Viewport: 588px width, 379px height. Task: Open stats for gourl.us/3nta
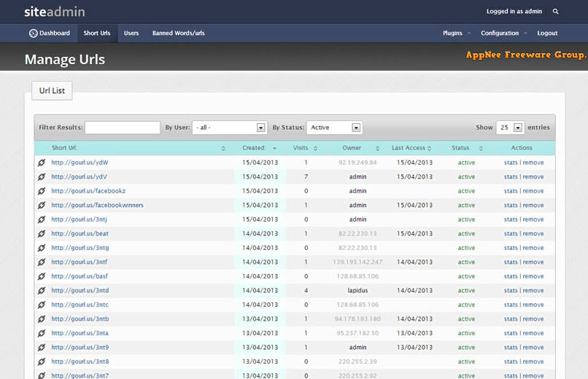(x=511, y=333)
